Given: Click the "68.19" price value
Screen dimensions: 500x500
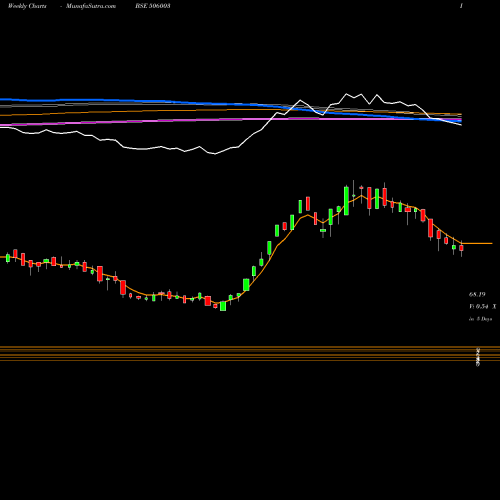Looking at the screenshot, I should click(x=477, y=295).
